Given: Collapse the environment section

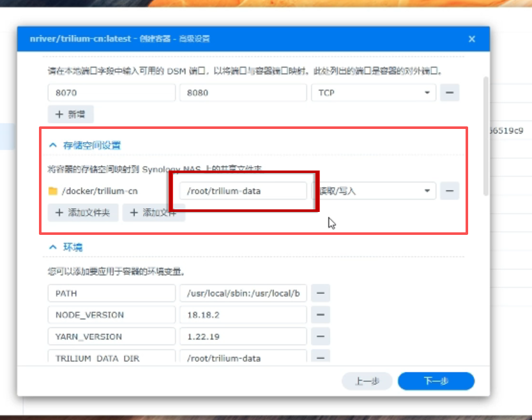Looking at the screenshot, I should point(53,247).
